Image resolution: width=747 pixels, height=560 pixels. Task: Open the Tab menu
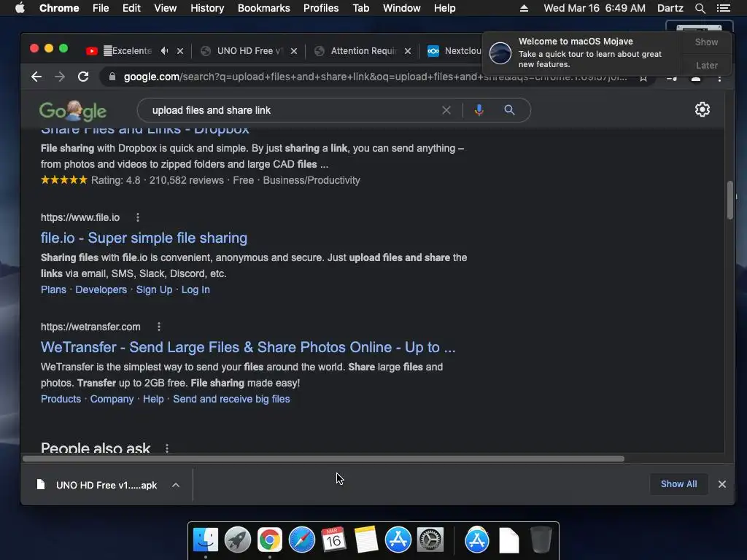[x=361, y=8]
